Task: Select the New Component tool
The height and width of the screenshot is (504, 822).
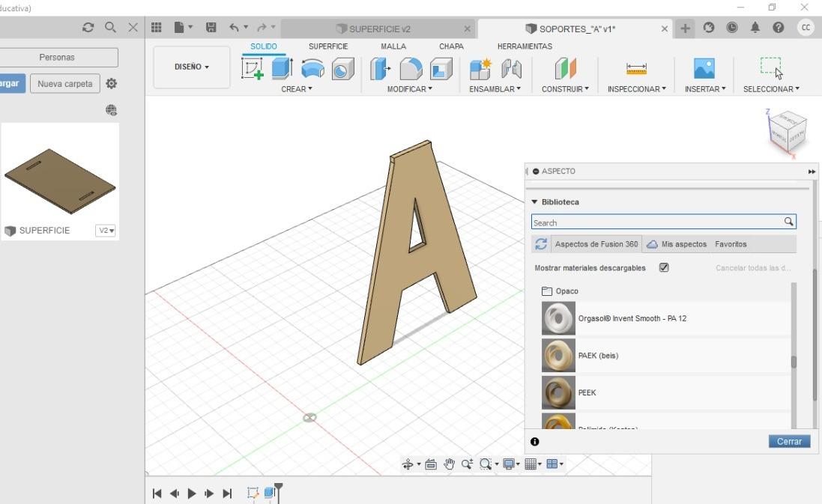Action: [480, 69]
